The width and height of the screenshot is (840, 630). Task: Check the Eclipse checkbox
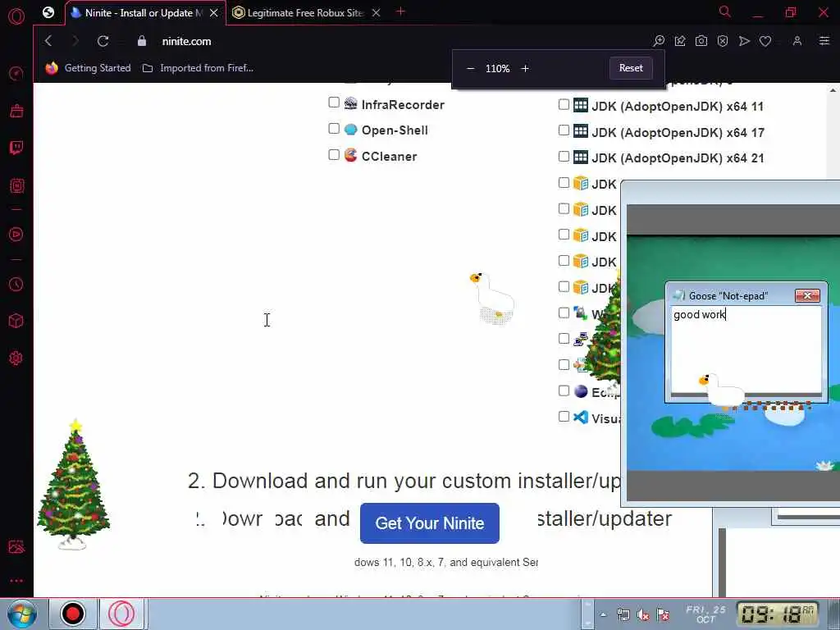tap(564, 390)
